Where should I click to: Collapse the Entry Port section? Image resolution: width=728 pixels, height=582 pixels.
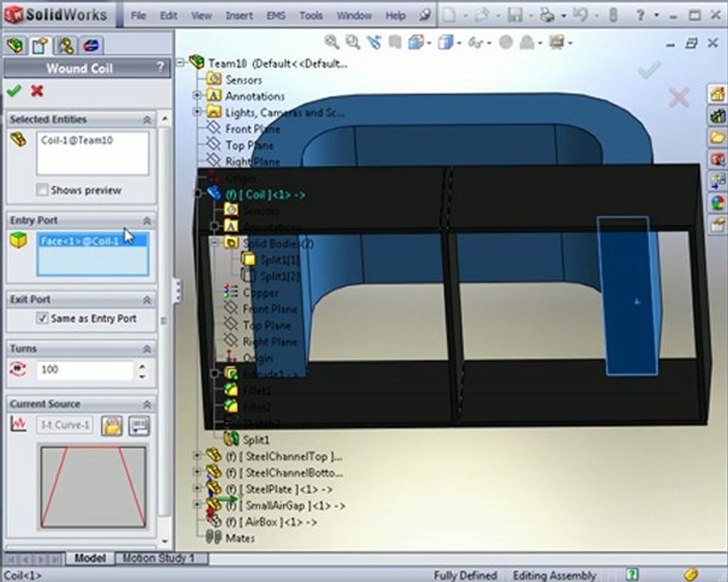pyautogui.click(x=147, y=221)
